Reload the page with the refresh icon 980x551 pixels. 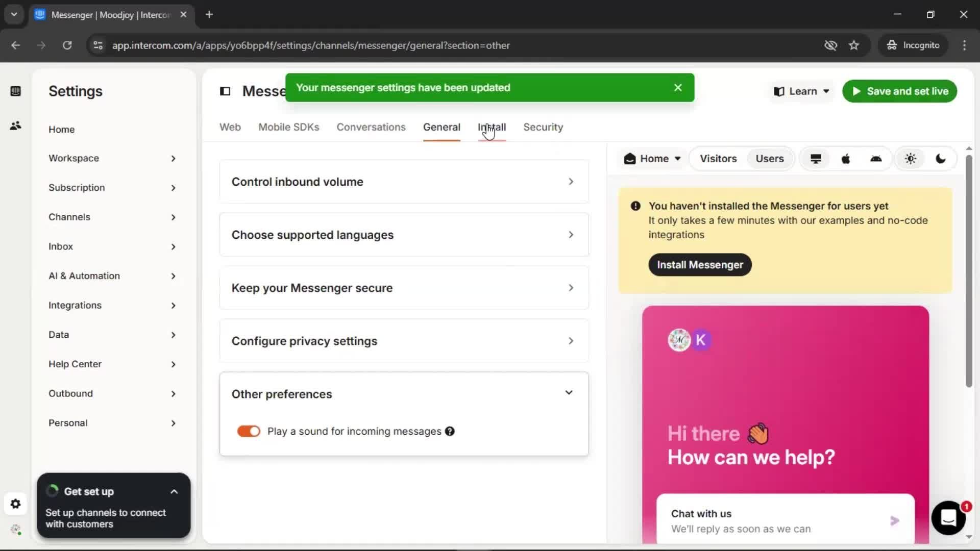click(67, 45)
